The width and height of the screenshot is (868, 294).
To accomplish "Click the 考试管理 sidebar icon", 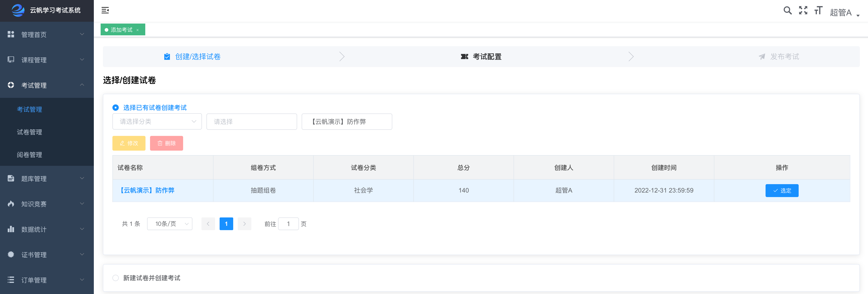I will (x=11, y=85).
